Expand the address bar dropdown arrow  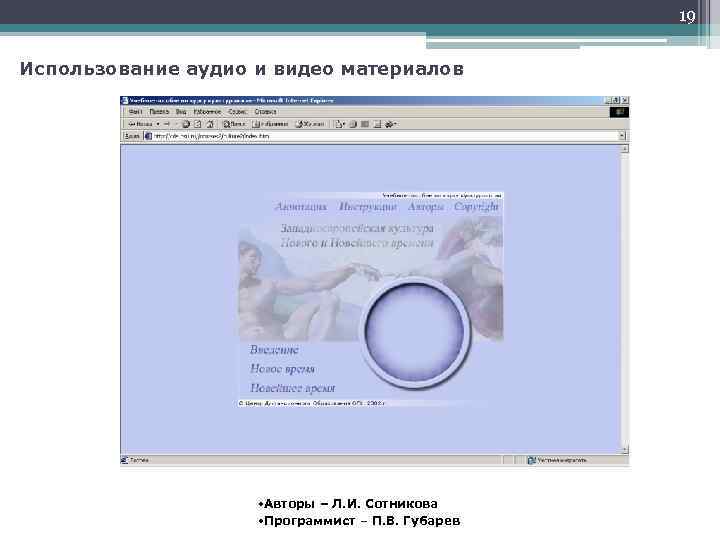(622, 136)
